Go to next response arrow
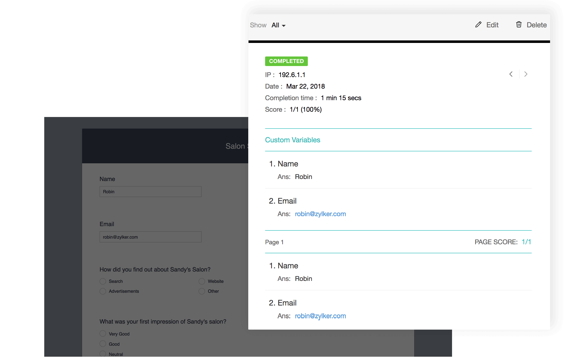 coord(526,74)
